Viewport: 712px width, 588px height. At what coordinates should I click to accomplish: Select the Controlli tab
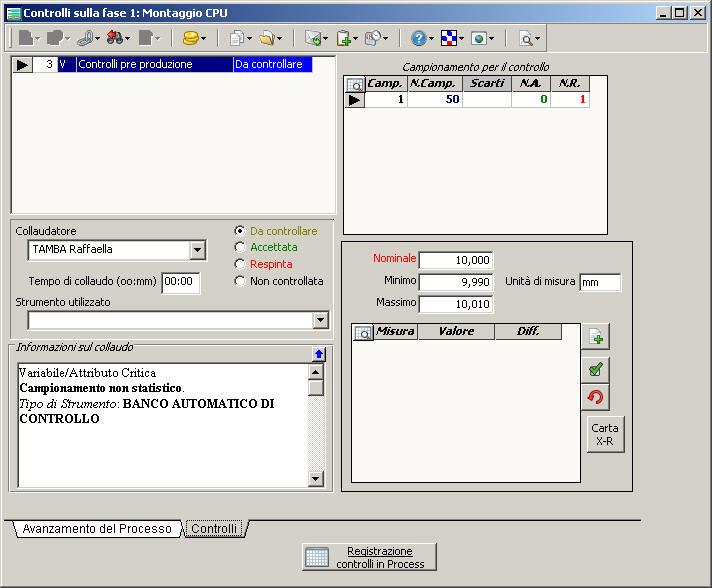[214, 529]
